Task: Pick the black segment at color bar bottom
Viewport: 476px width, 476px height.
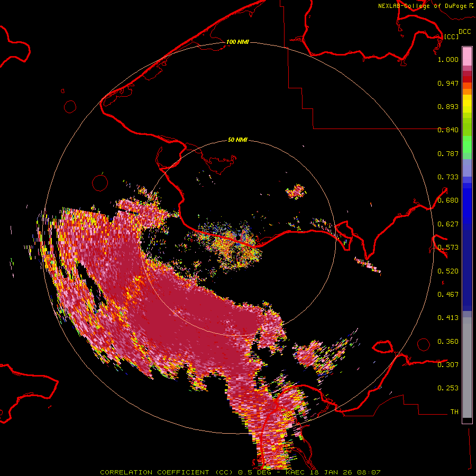Action: (467, 420)
